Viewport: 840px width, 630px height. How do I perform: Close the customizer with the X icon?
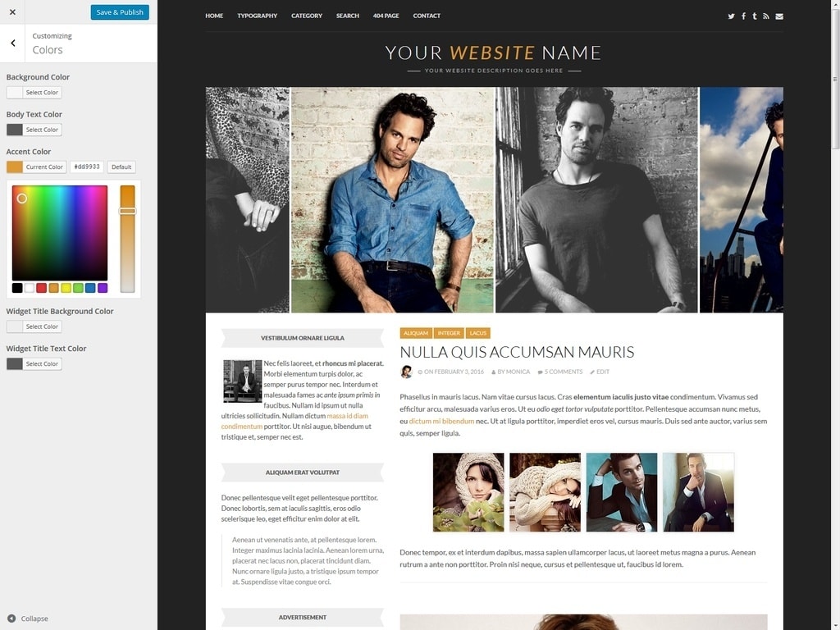pos(12,12)
